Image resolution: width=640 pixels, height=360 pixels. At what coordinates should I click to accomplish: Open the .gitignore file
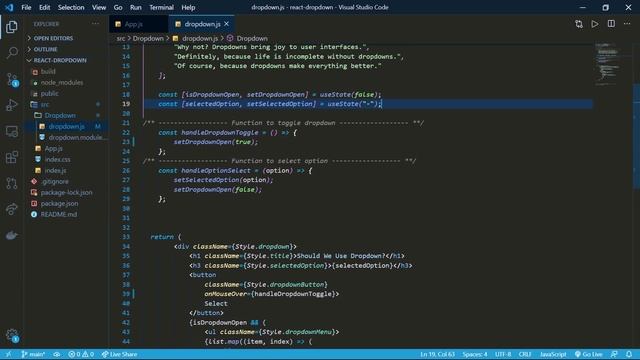pos(55,182)
